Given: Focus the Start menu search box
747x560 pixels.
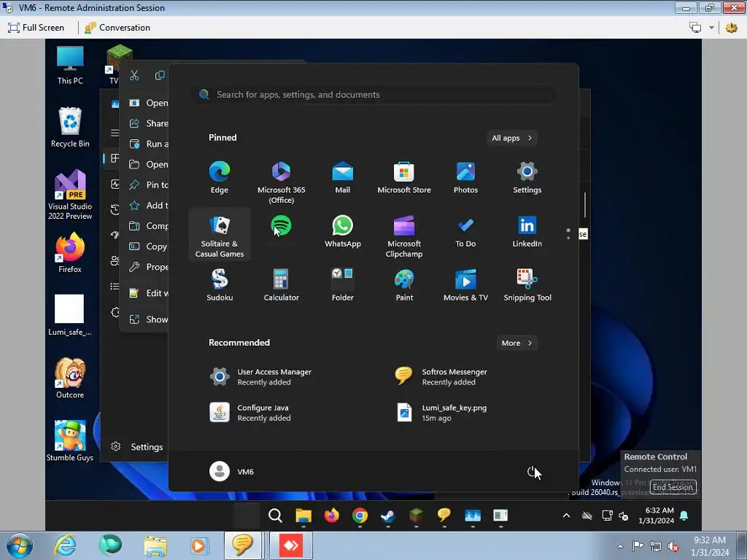Looking at the screenshot, I should point(373,94).
